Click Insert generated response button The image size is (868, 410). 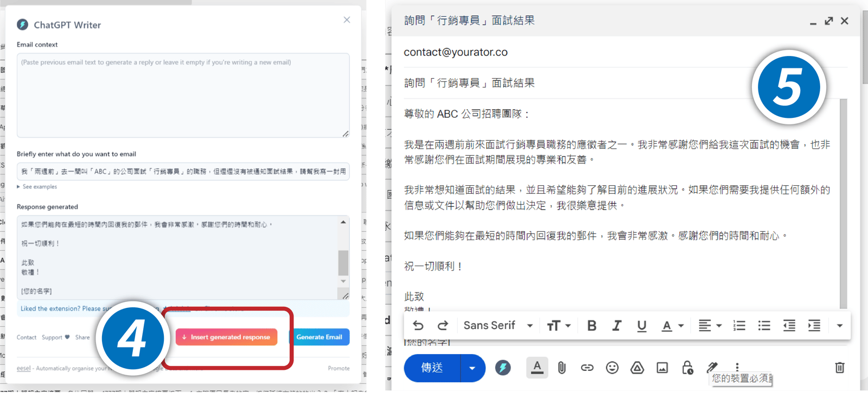point(226,337)
